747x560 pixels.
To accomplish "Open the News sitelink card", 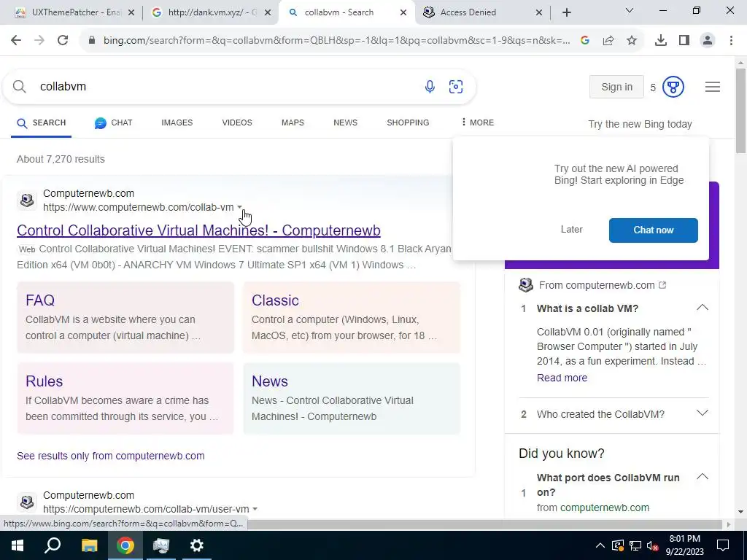I will [352, 399].
